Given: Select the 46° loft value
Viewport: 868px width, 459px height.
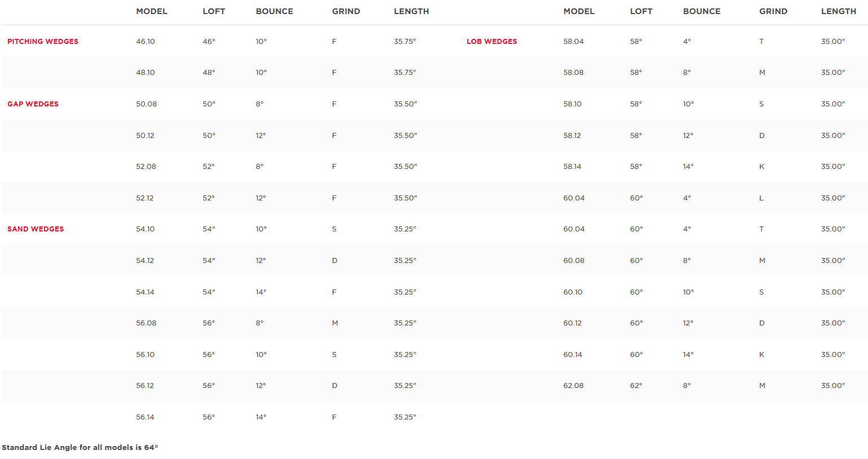Looking at the screenshot, I should [x=209, y=42].
